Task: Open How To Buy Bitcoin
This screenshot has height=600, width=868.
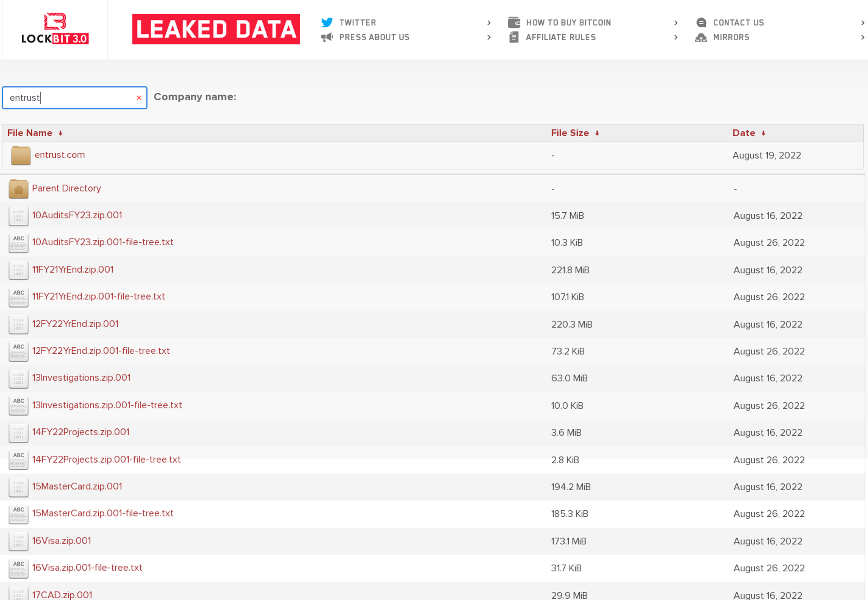Action: pyautogui.click(x=568, y=22)
